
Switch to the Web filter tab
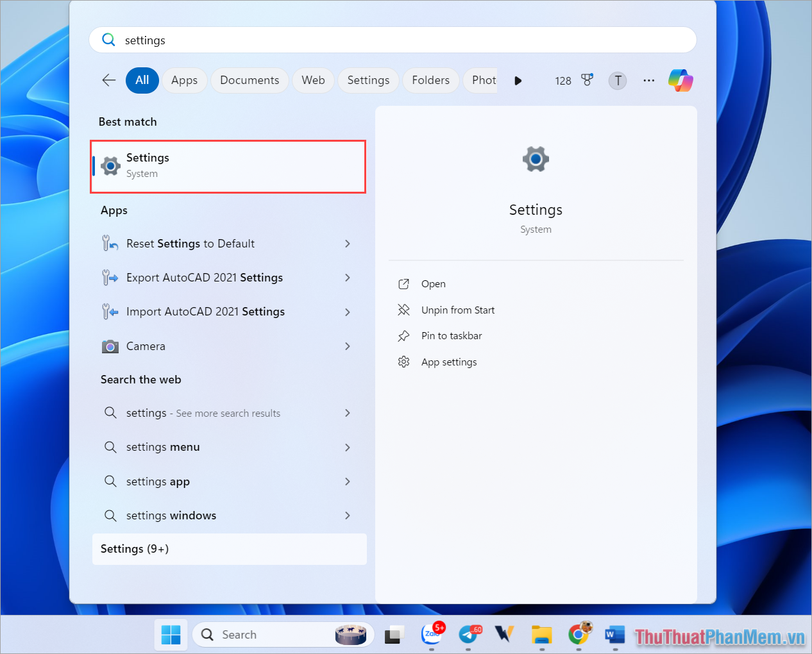[x=313, y=80]
